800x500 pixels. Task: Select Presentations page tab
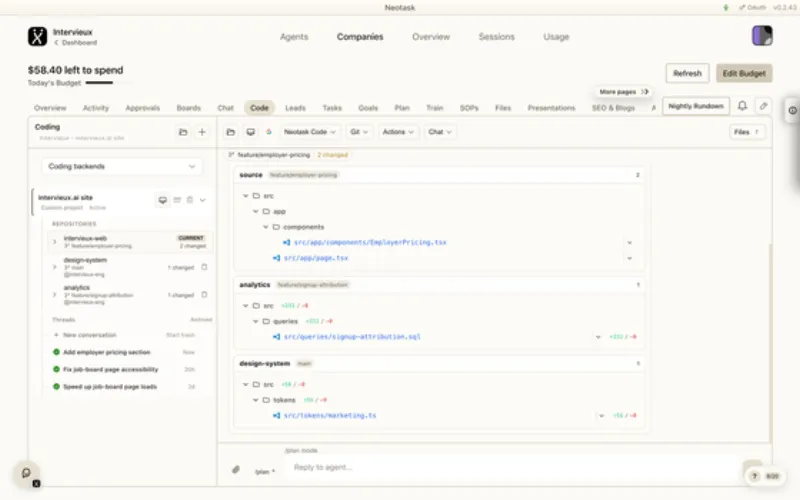552,108
